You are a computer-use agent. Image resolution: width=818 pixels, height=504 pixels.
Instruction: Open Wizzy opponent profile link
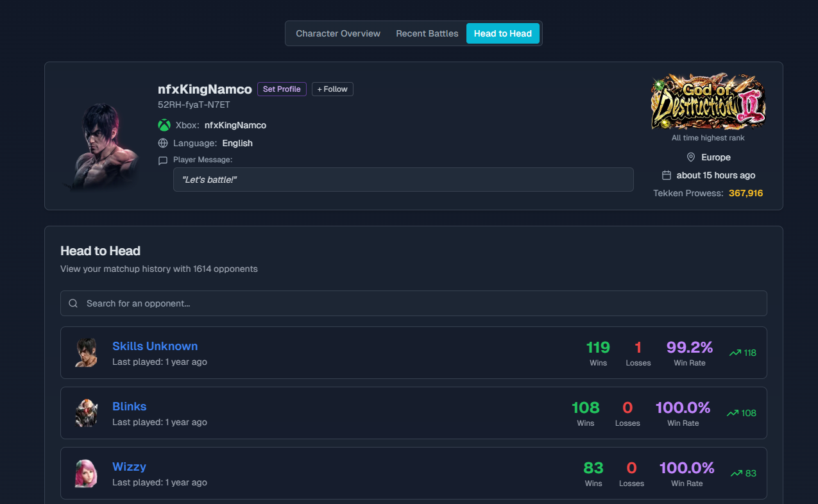click(129, 467)
